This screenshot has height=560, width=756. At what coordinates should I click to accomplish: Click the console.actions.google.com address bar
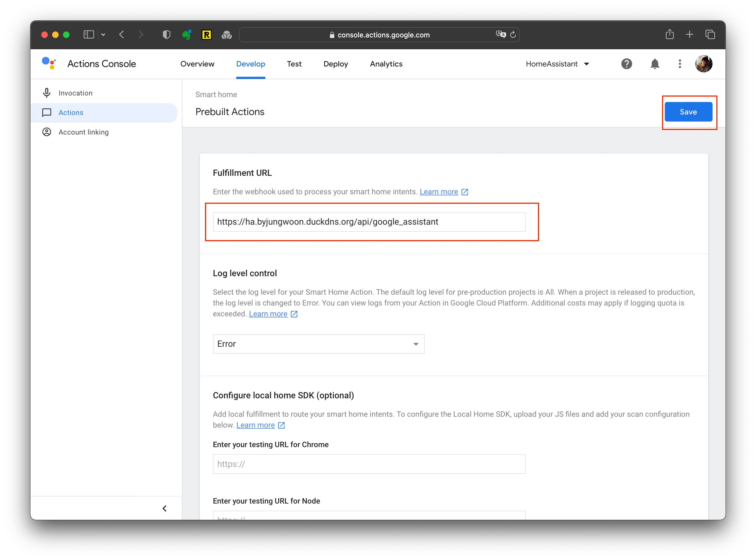(379, 34)
